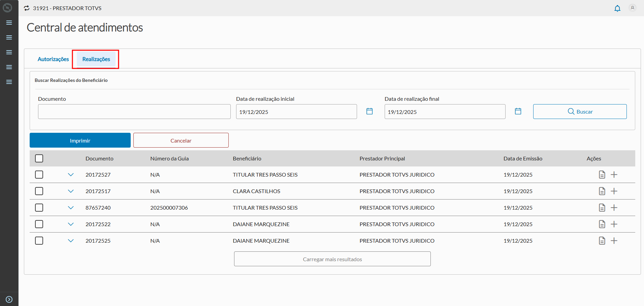Open calendar for Data de realização inicial

click(369, 111)
